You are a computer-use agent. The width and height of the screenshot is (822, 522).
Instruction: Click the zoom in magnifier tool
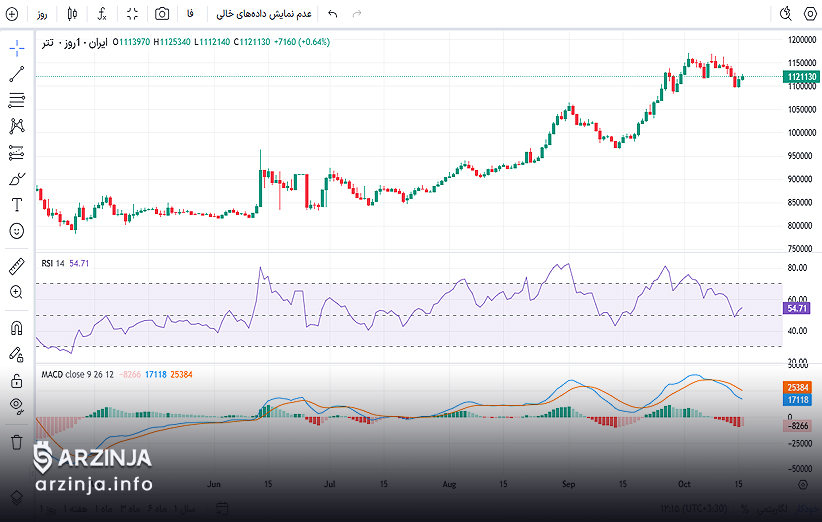(17, 292)
